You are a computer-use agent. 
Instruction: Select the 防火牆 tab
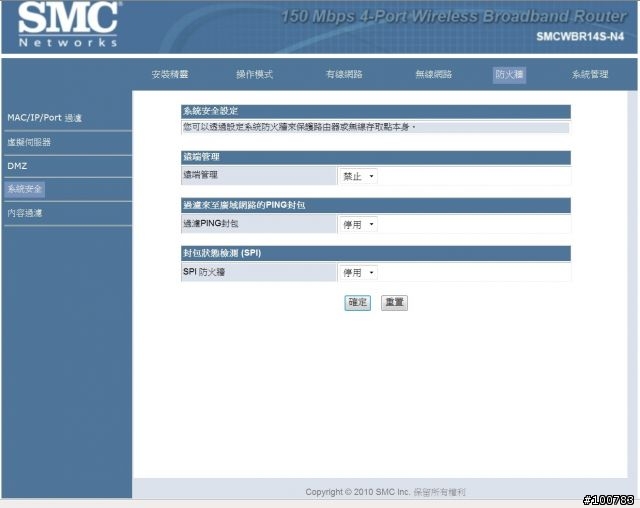[509, 75]
